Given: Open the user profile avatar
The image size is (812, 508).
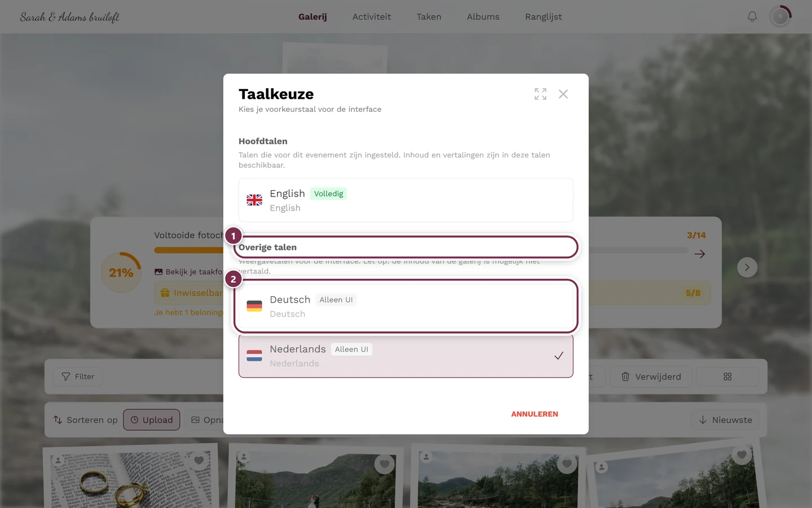Looking at the screenshot, I should pyautogui.click(x=780, y=17).
